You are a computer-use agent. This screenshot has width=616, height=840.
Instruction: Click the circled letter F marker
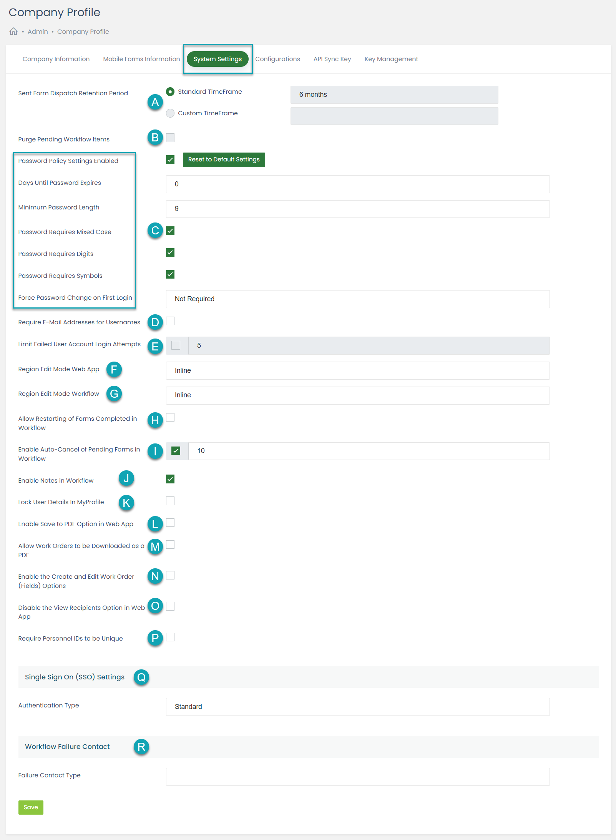coord(114,370)
